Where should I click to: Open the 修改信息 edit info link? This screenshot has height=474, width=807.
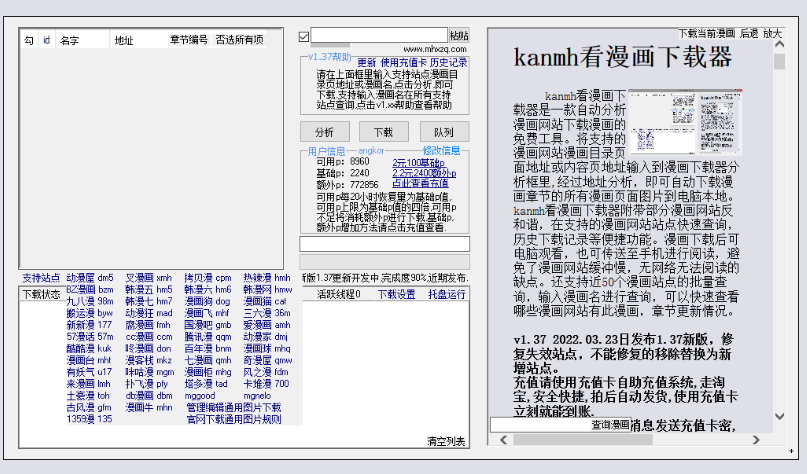(x=441, y=151)
